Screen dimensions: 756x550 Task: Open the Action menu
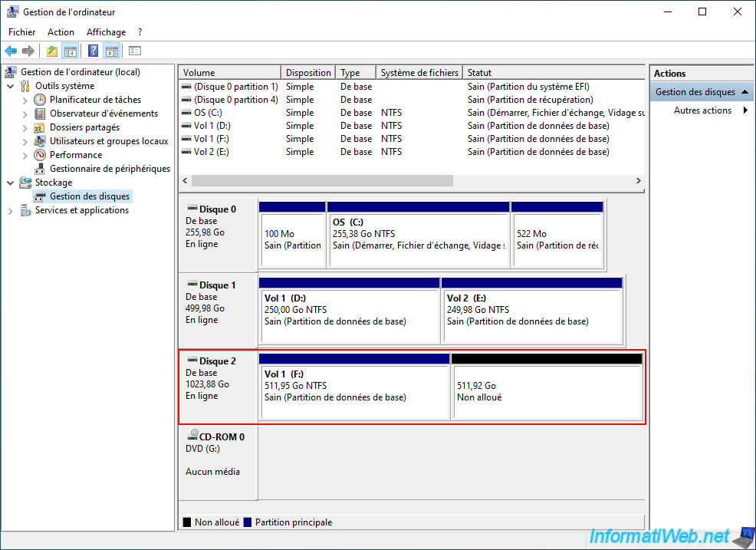point(61,32)
